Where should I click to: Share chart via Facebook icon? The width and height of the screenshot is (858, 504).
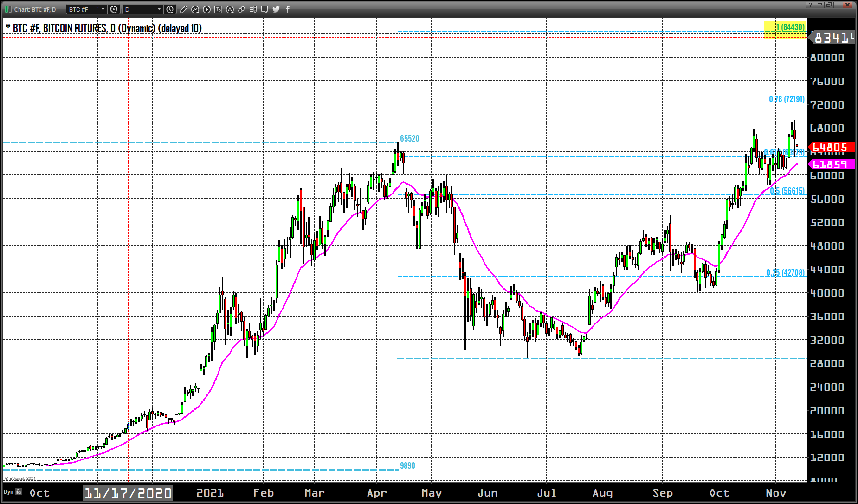(288, 9)
